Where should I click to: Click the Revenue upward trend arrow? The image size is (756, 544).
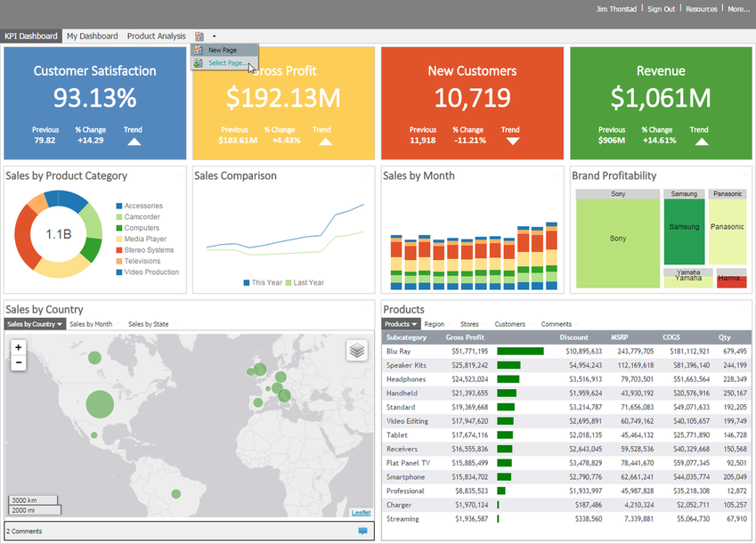(x=702, y=142)
